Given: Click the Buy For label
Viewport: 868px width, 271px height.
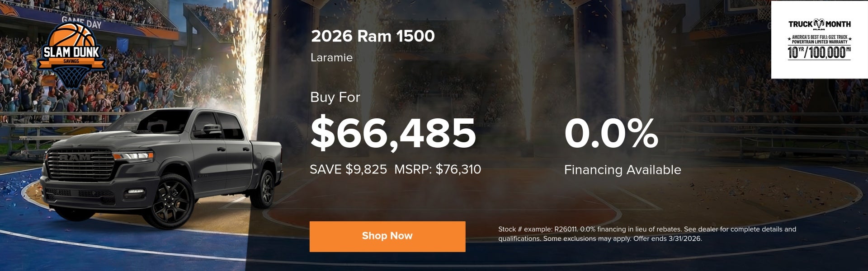Looking at the screenshot, I should 335,97.
